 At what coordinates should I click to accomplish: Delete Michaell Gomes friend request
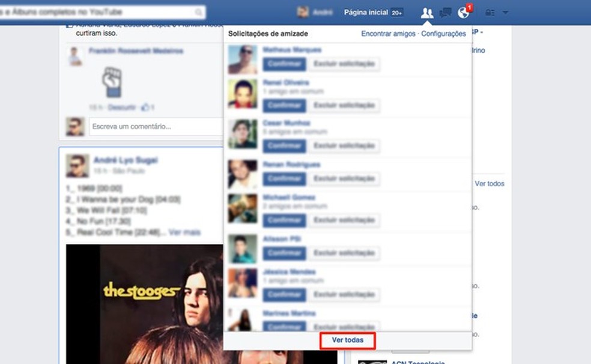tap(344, 220)
